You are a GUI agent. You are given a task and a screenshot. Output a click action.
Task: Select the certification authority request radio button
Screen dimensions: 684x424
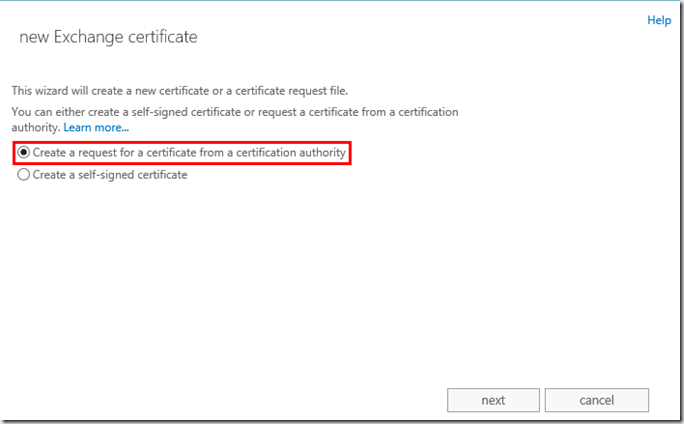pyautogui.click(x=24, y=153)
